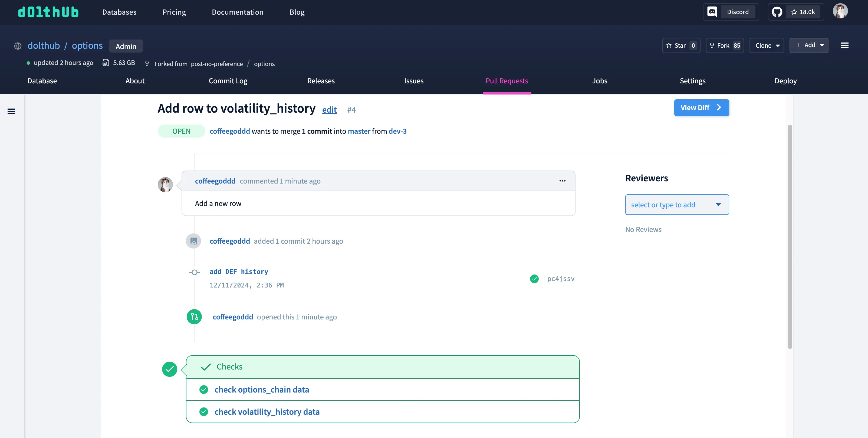Switch to the Commit Log tab

coord(228,81)
